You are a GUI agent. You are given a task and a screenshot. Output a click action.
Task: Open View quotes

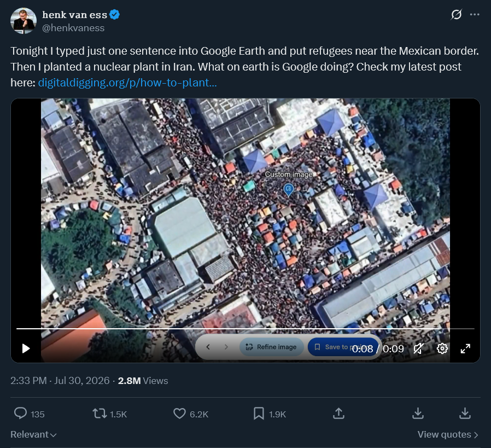coord(448,434)
